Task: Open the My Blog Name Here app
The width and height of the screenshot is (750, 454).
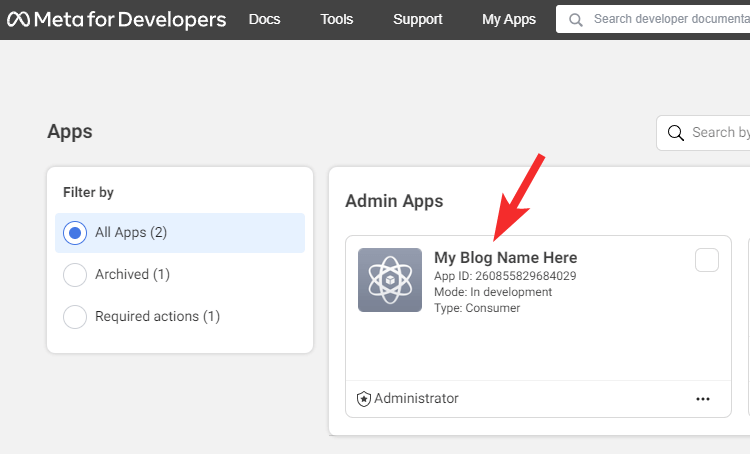Action: [506, 258]
